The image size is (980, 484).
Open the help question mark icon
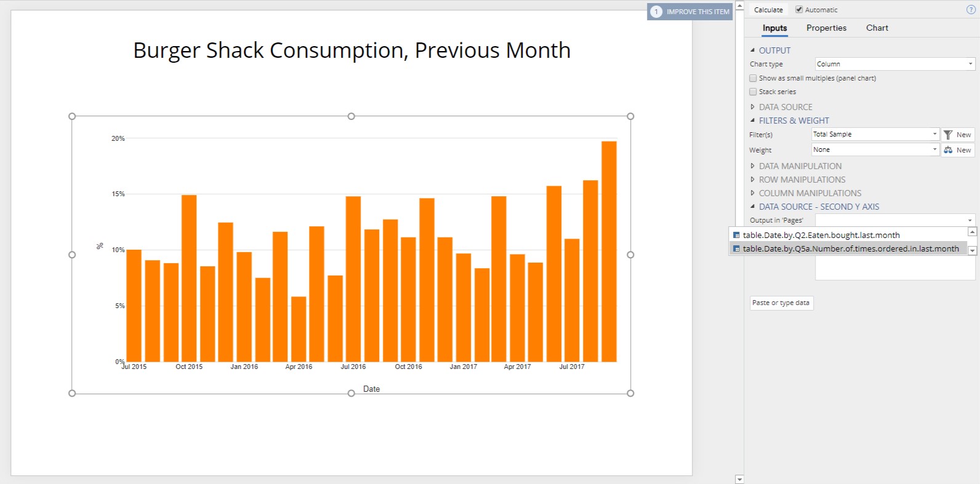(x=971, y=10)
